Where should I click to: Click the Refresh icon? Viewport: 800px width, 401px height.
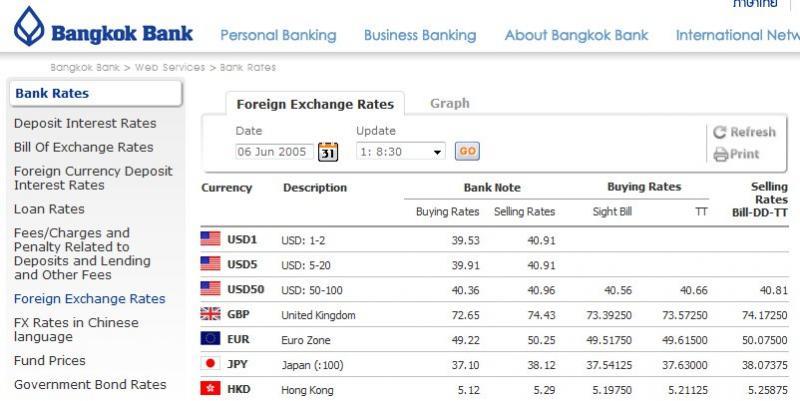[719, 132]
